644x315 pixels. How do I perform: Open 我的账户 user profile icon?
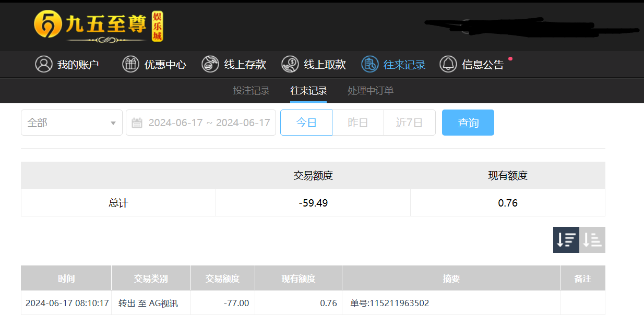click(44, 64)
